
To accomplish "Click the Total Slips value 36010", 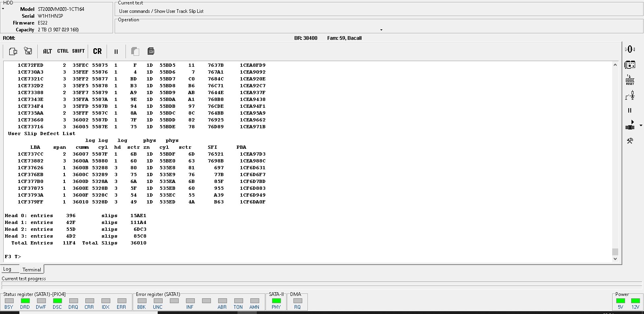I will point(138,243).
